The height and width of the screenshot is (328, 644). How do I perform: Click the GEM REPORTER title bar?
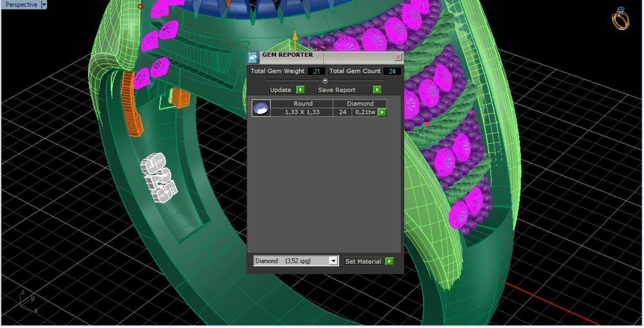pos(326,57)
